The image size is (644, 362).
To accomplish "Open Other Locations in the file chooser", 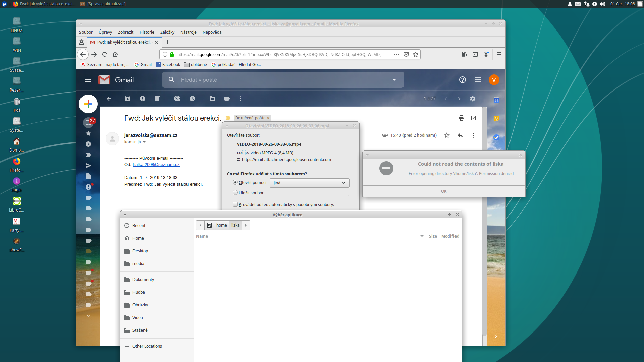I will coord(157,346).
